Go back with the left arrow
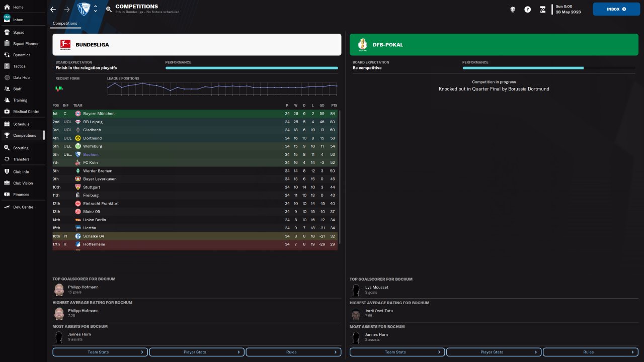The height and width of the screenshot is (362, 644). pos(53,10)
